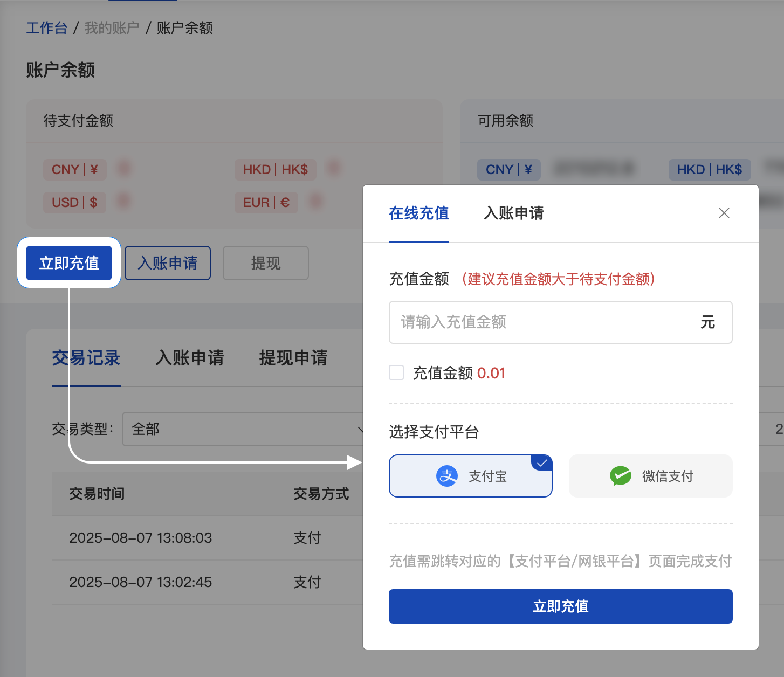Select the 在线充值 tab
The height and width of the screenshot is (677, 784).
tap(418, 213)
